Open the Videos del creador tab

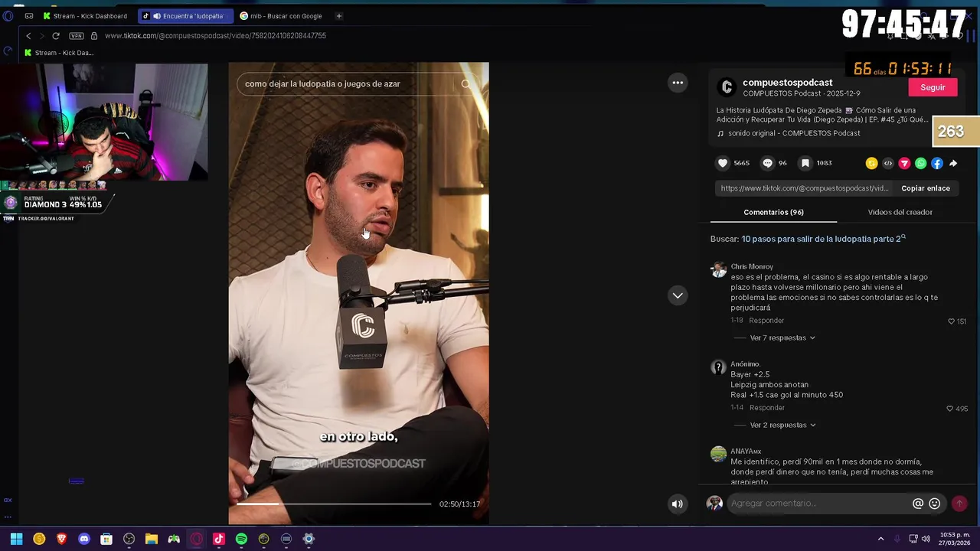(x=900, y=212)
